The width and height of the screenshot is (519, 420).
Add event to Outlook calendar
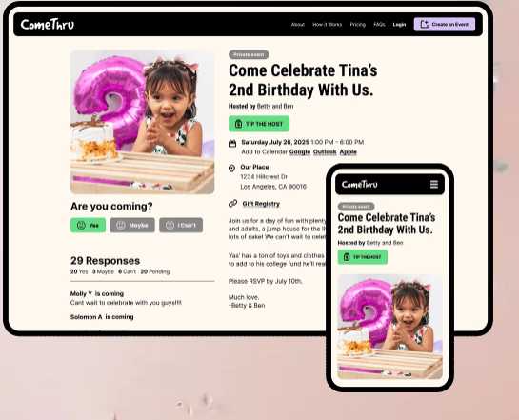click(325, 152)
